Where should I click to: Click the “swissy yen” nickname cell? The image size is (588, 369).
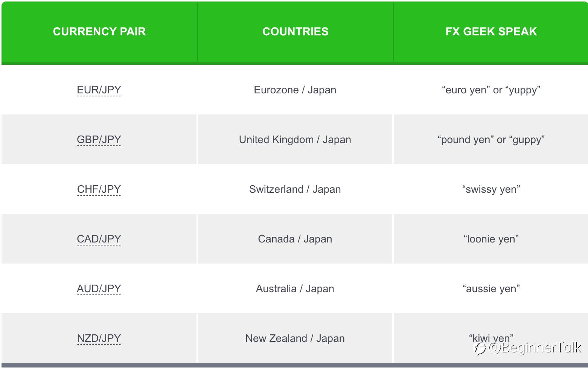coord(491,189)
